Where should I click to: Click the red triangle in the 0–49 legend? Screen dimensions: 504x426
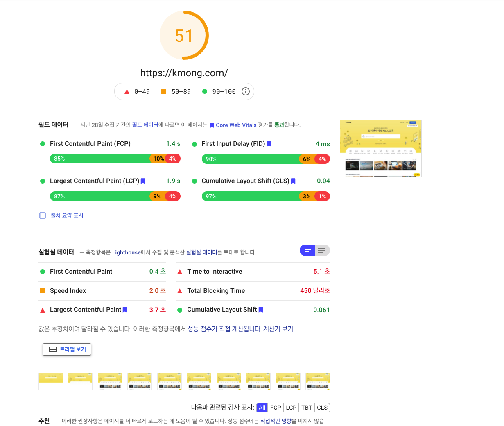click(x=127, y=91)
